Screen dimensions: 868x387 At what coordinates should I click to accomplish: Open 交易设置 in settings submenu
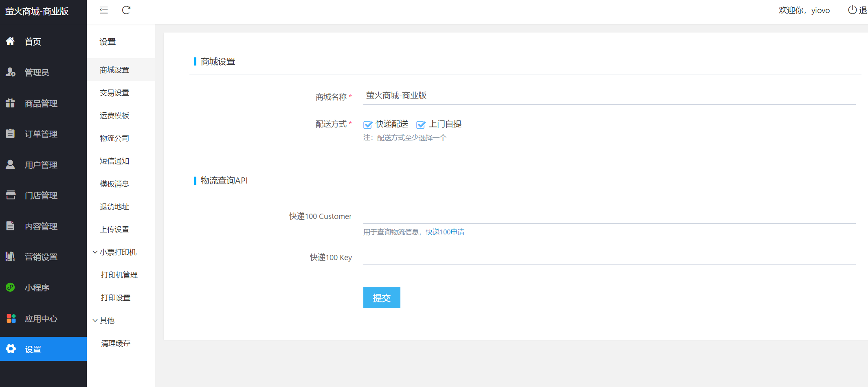point(114,93)
